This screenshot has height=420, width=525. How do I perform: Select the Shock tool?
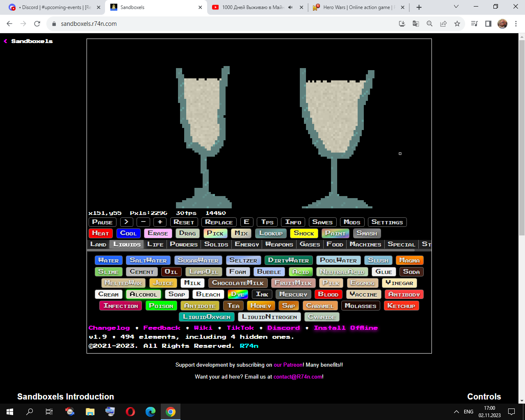click(x=304, y=233)
